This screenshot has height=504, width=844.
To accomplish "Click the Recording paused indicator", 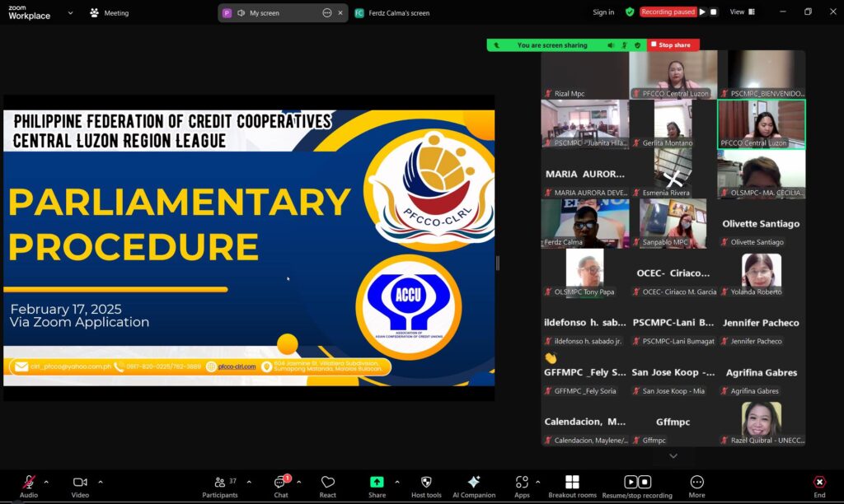I will 668,12.
